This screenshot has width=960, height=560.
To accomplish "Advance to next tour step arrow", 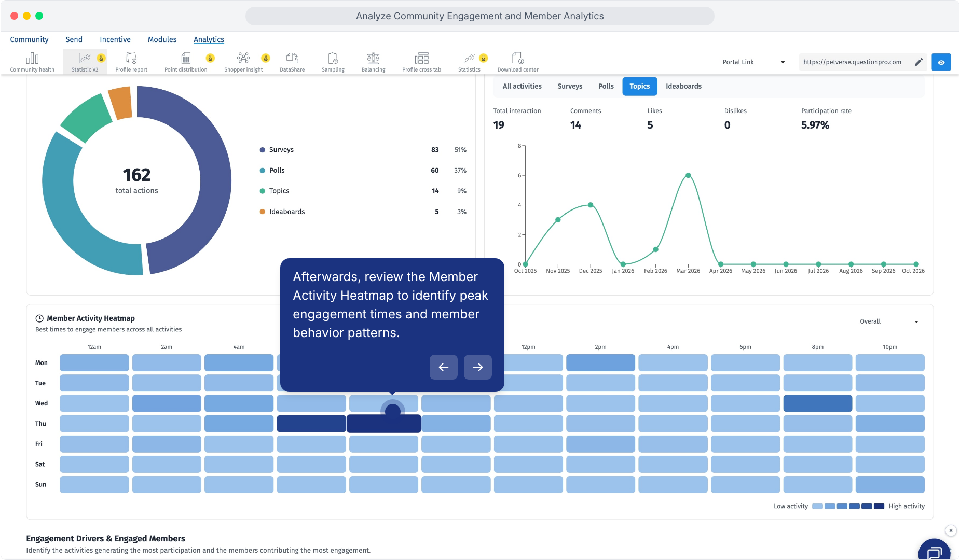I will coord(478,367).
